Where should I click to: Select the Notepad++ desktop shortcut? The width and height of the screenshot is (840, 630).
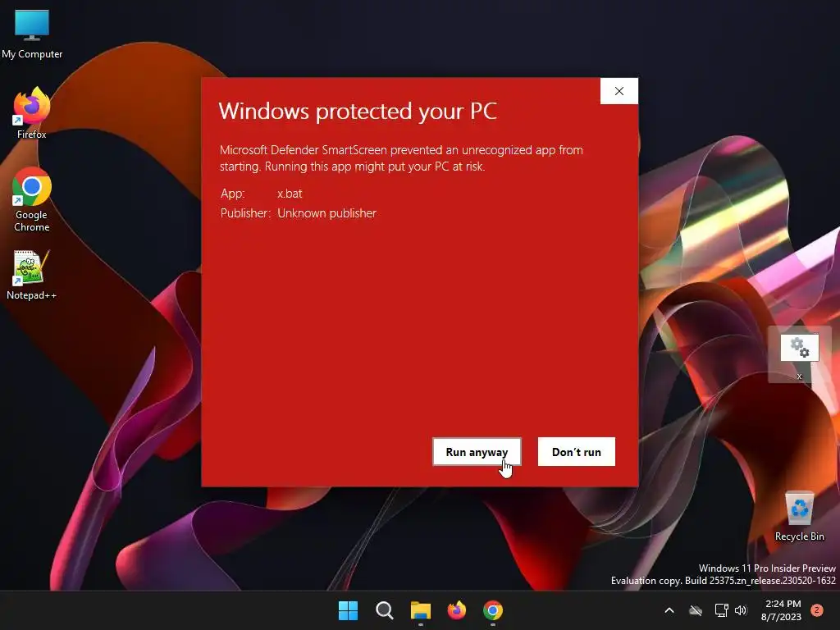[31, 276]
